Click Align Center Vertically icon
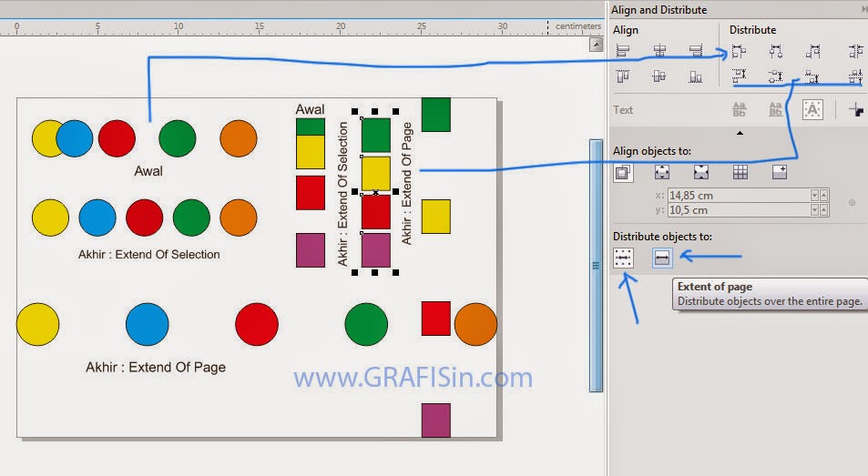Viewport: 868px width, 476px height. (659, 76)
